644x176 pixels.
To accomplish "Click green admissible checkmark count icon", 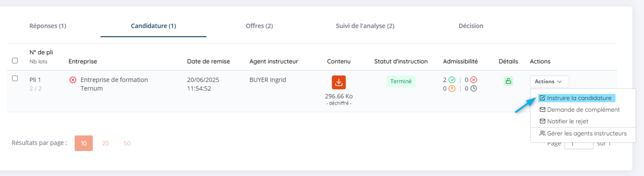I will tap(452, 80).
